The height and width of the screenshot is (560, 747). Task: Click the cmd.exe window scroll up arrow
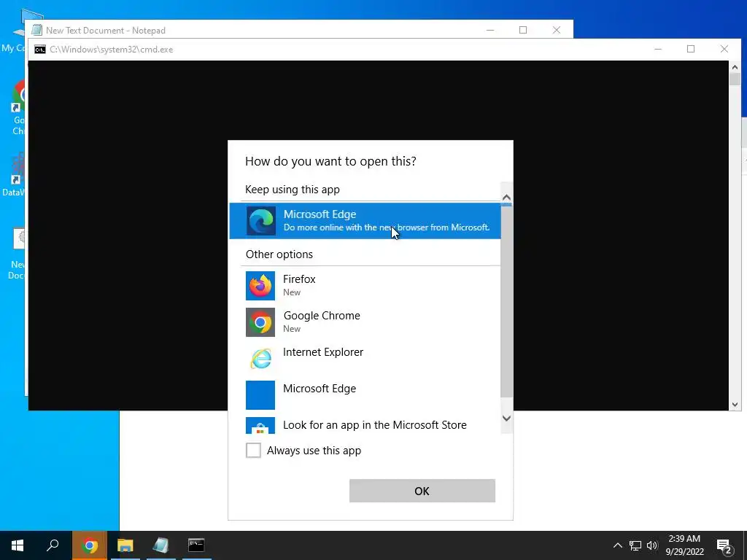(x=735, y=67)
